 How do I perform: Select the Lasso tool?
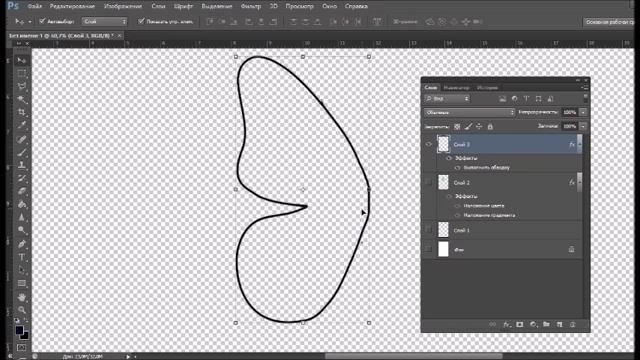(x=21, y=86)
